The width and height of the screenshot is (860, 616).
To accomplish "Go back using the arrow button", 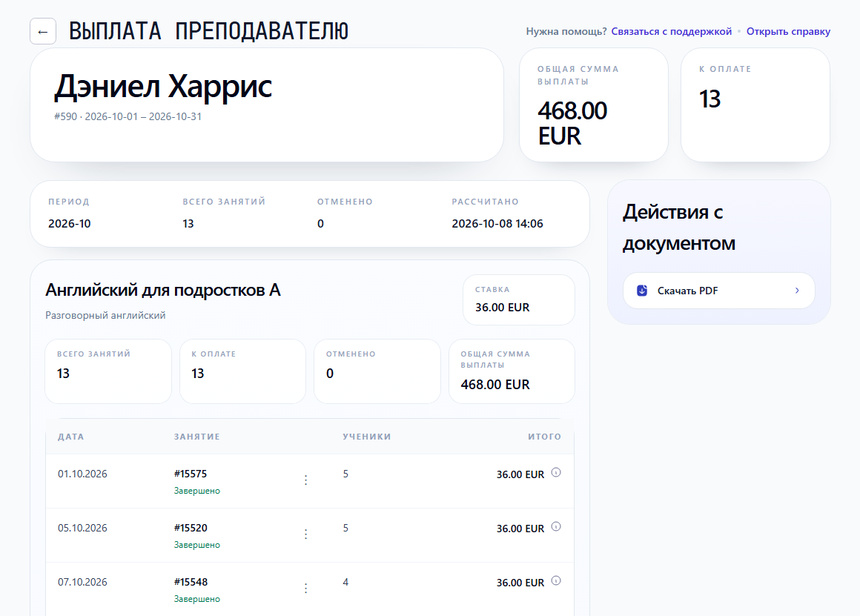I will [43, 31].
